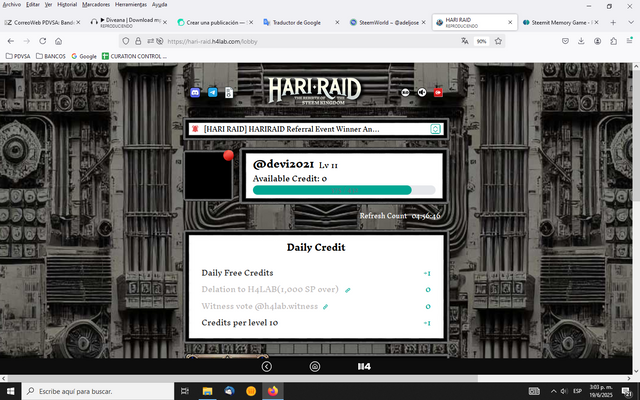Open the Historial menu
The height and width of the screenshot is (400, 640).
pos(67,4)
